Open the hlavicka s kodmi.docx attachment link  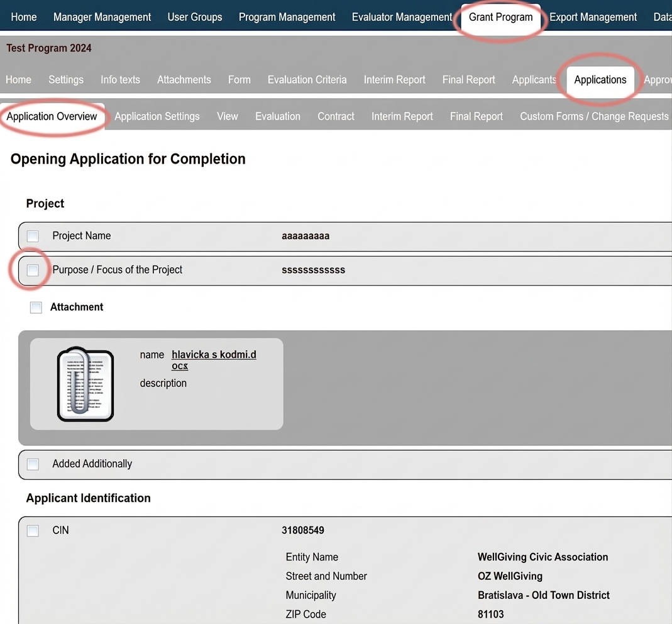[214, 360]
